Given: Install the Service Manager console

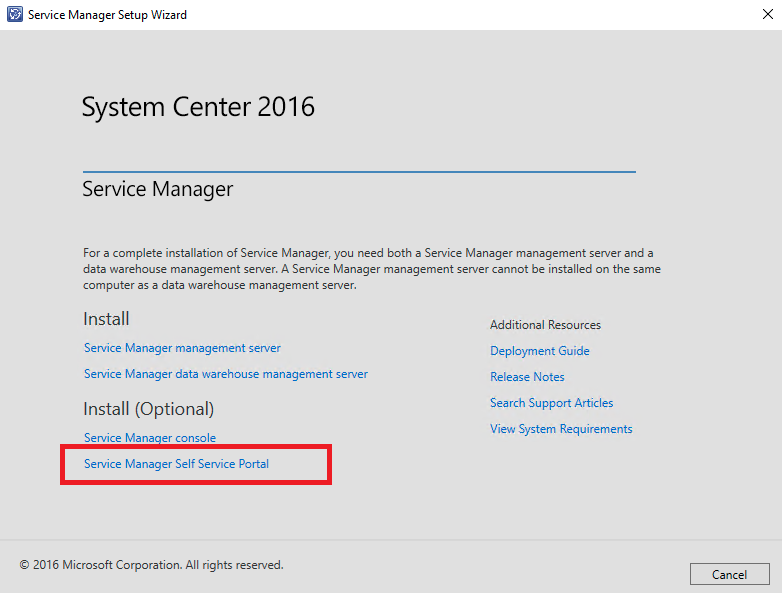Looking at the screenshot, I should (x=150, y=437).
